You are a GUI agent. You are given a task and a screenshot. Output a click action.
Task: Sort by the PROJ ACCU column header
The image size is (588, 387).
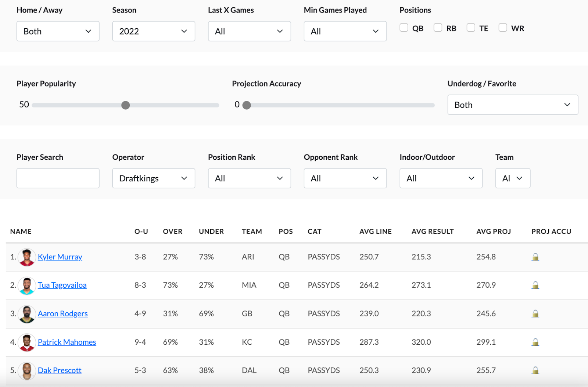pyautogui.click(x=551, y=231)
